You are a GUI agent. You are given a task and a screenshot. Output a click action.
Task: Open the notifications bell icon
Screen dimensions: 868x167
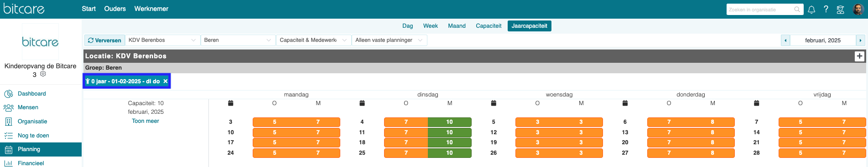(811, 10)
